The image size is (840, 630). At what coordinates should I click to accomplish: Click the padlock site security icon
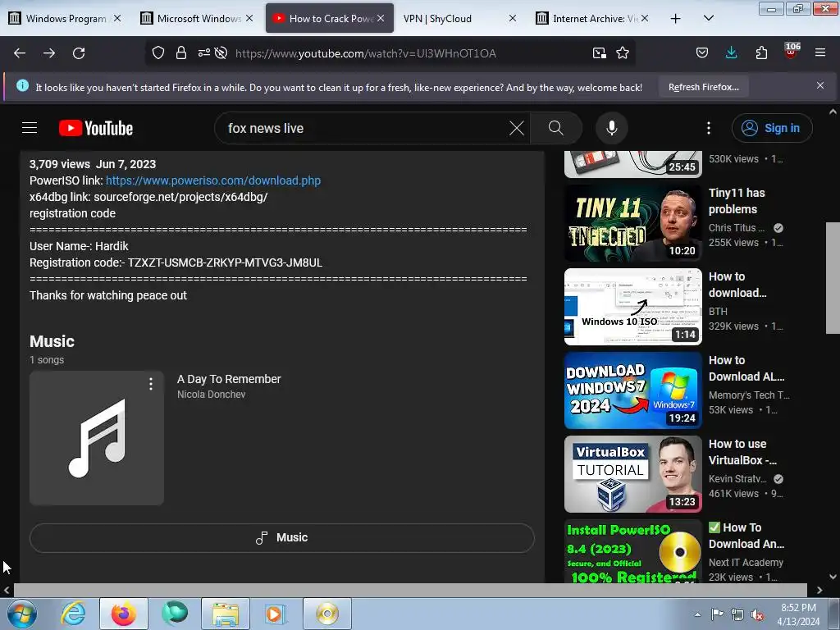pyautogui.click(x=181, y=53)
